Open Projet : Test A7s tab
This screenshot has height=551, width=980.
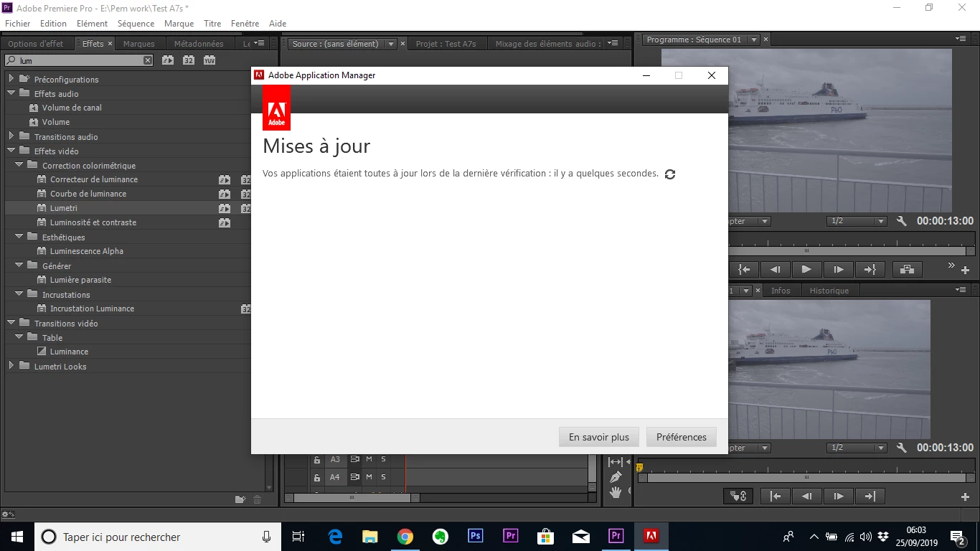pos(446,44)
